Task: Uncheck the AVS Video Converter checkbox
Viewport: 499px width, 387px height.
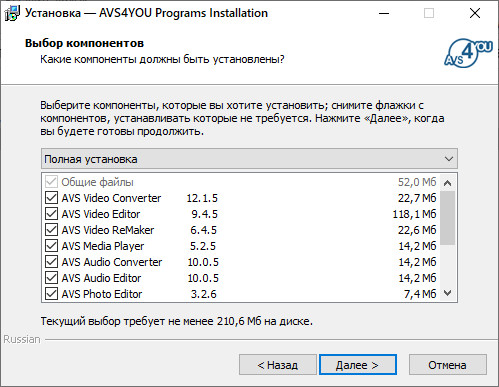Action: 51,198
